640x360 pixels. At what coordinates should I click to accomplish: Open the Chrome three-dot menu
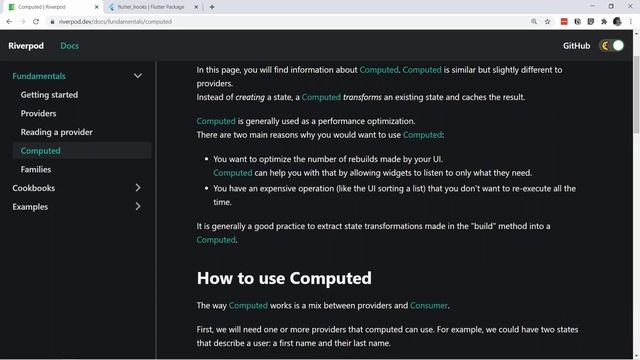click(x=631, y=22)
